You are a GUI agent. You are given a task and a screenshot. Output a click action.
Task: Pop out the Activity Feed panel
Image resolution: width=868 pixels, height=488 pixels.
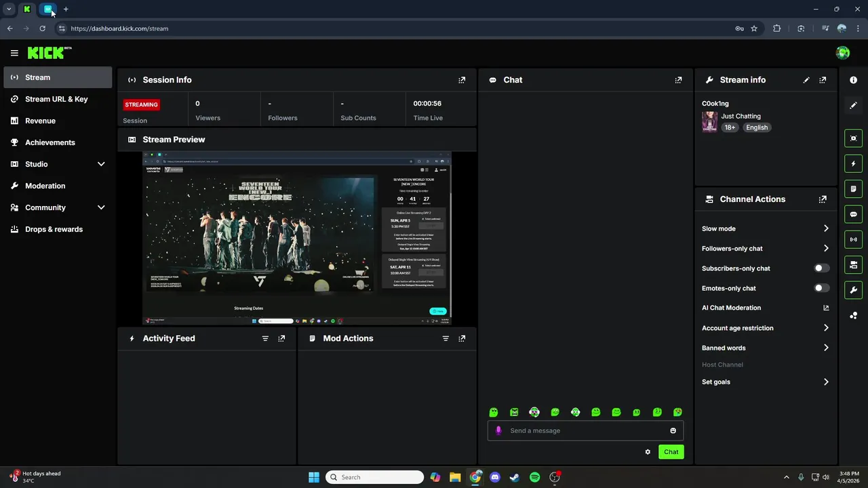coord(281,338)
